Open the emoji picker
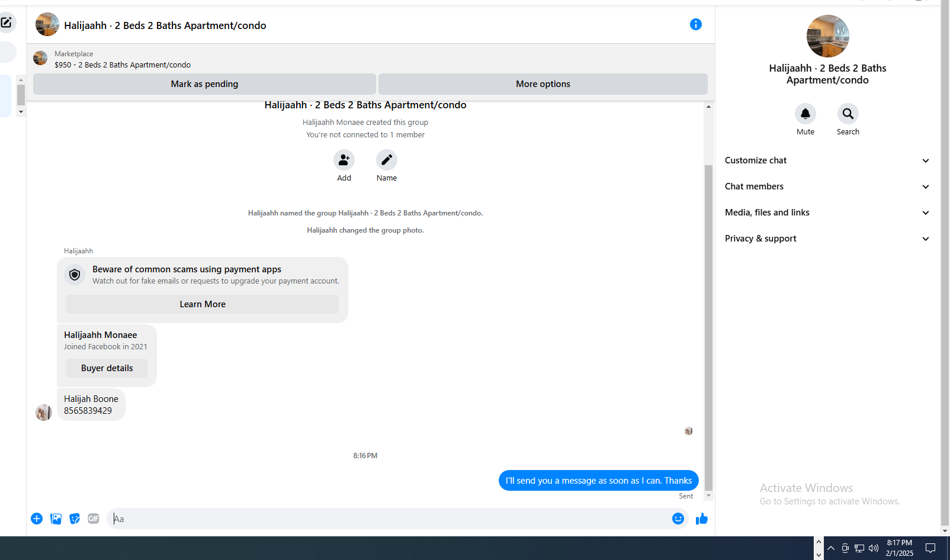This screenshot has width=950, height=560. [678, 519]
